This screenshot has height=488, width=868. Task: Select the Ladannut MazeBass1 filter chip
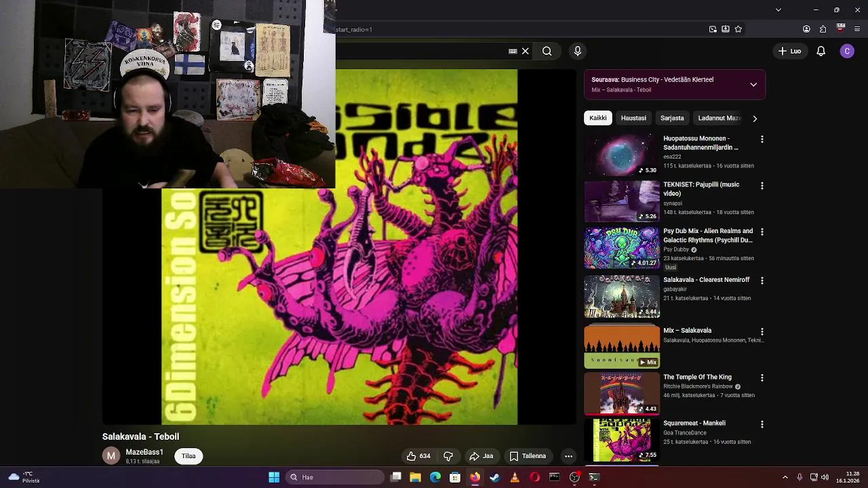[x=719, y=118]
